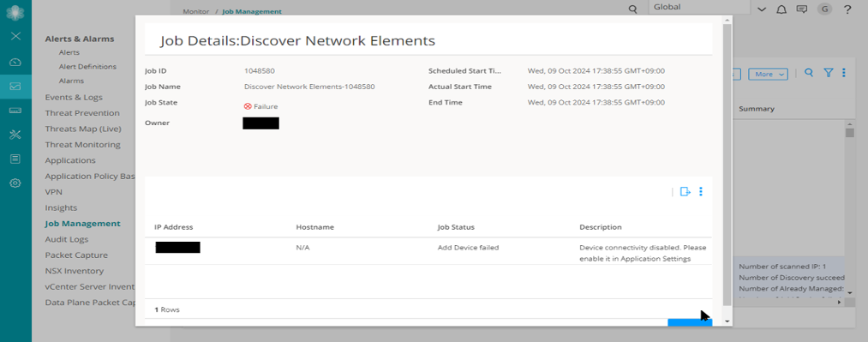Open the Configure tools icon in the left rail
This screenshot has width=868, height=342.
click(15, 135)
